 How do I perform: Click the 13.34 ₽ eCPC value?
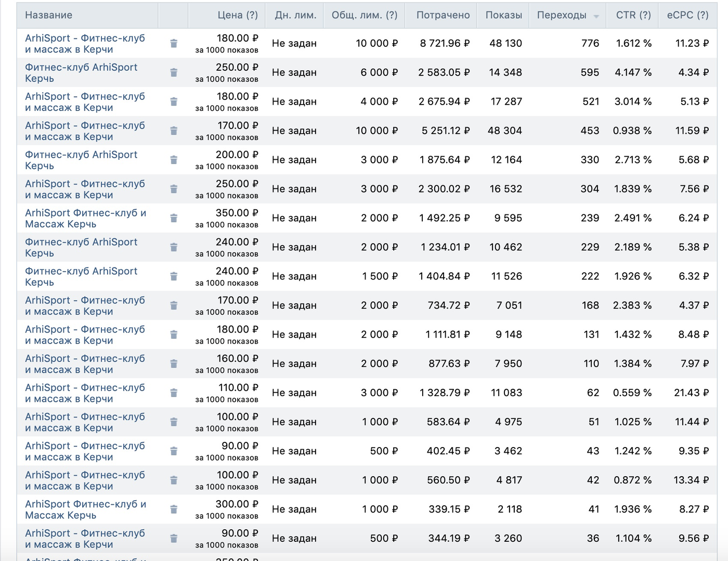click(x=691, y=481)
